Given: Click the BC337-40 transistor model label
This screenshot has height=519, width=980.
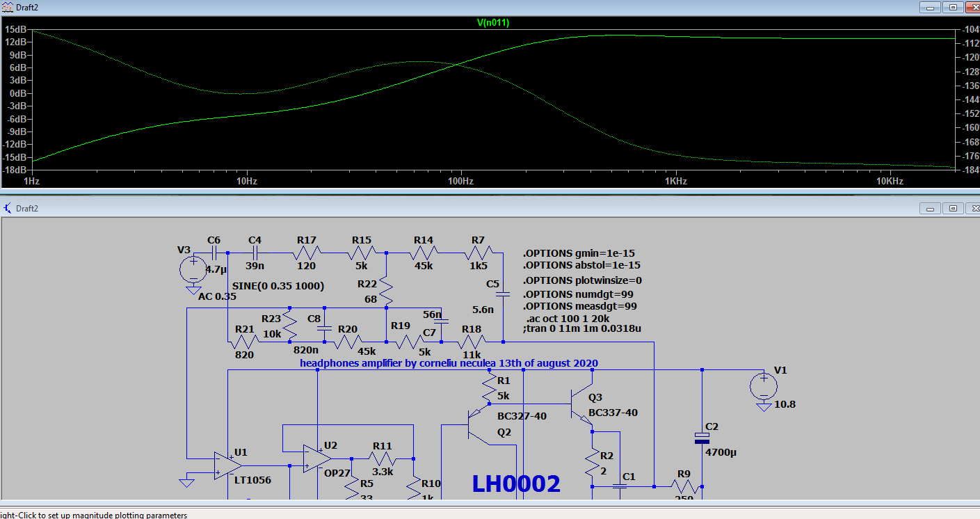Looking at the screenshot, I should 613,413.
